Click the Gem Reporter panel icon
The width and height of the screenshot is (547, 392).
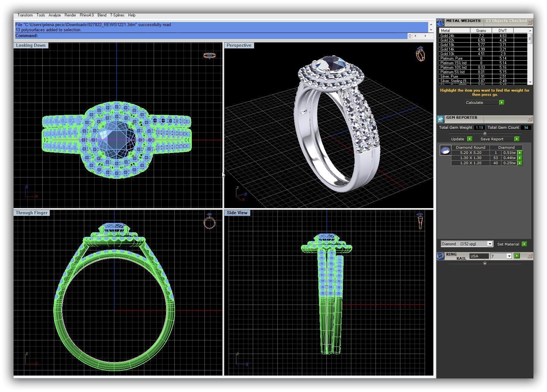(440, 119)
